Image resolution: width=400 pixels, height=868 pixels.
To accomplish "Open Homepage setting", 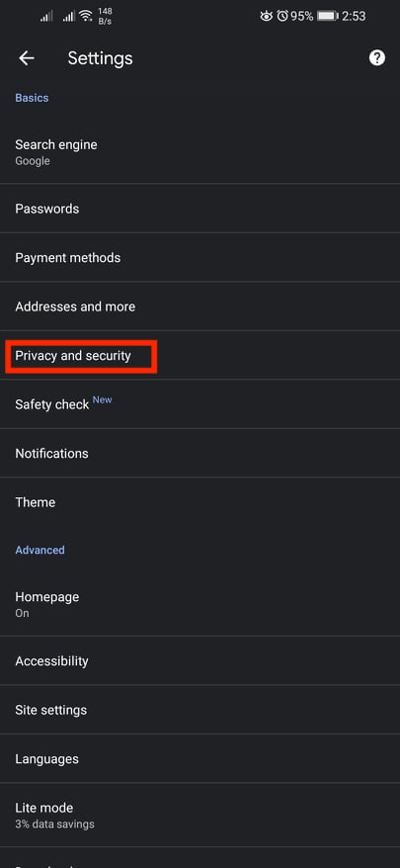I will point(200,604).
